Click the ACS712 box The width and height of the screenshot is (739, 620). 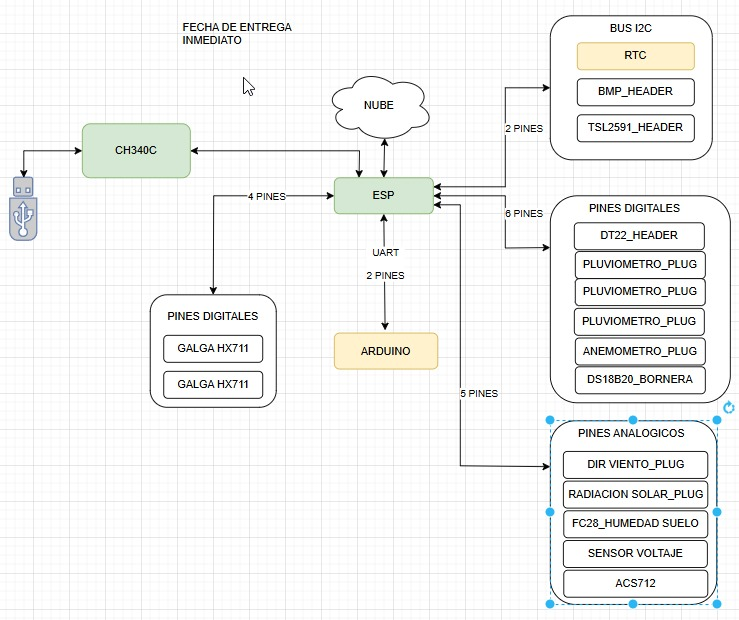[635, 582]
